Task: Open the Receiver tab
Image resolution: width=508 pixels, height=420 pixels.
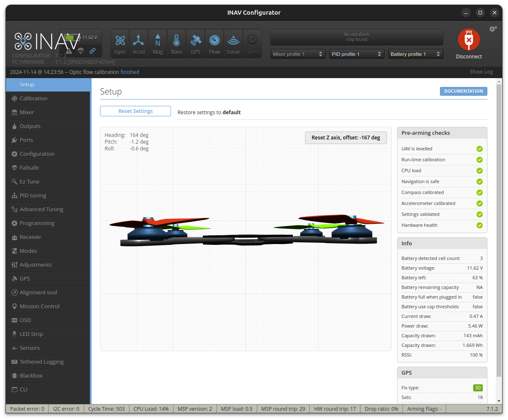Action: point(48,237)
